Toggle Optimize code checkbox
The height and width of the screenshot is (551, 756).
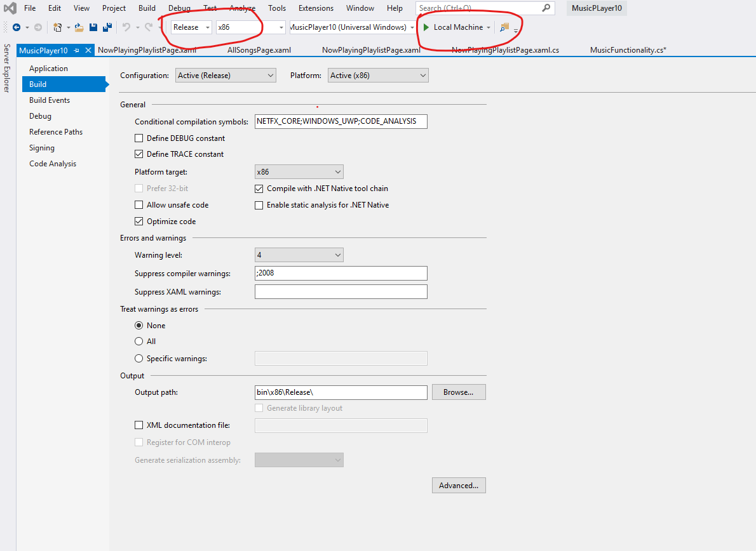(139, 222)
